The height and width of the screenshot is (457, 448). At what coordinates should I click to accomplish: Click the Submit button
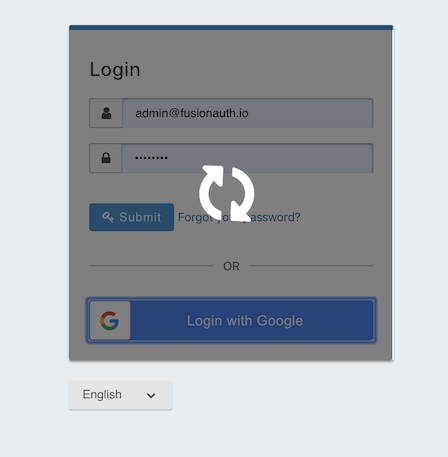(131, 217)
